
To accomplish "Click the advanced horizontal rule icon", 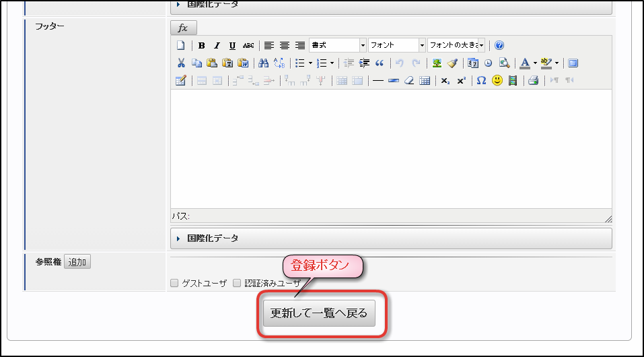I will click(x=394, y=81).
